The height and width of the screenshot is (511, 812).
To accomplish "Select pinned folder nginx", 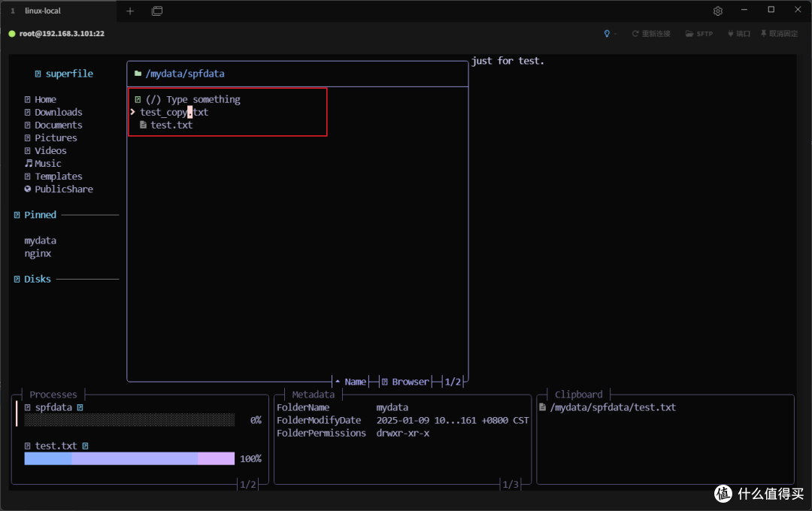I will [38, 254].
